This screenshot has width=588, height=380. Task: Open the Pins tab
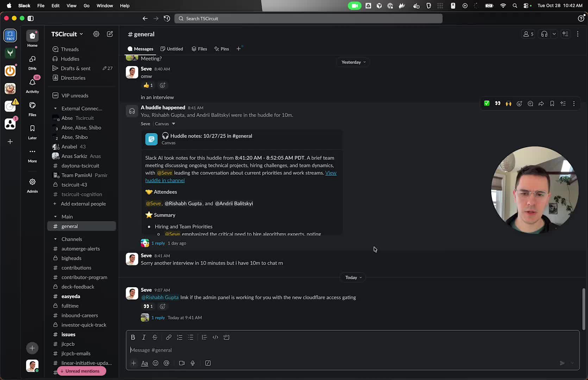pos(221,49)
